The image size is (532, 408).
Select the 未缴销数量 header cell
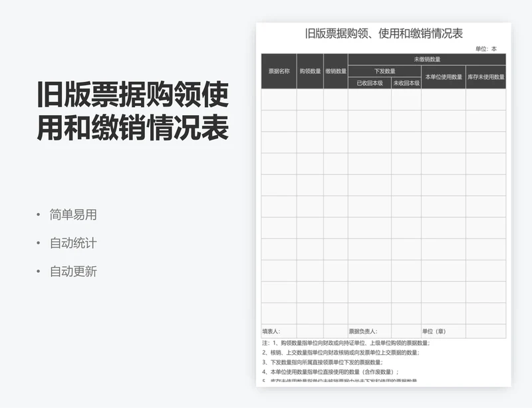[427, 59]
